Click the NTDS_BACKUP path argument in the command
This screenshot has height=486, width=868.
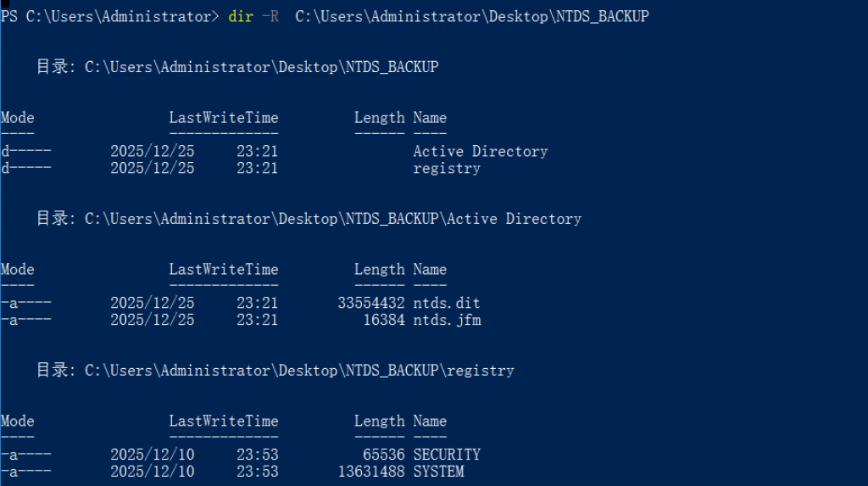tap(472, 17)
